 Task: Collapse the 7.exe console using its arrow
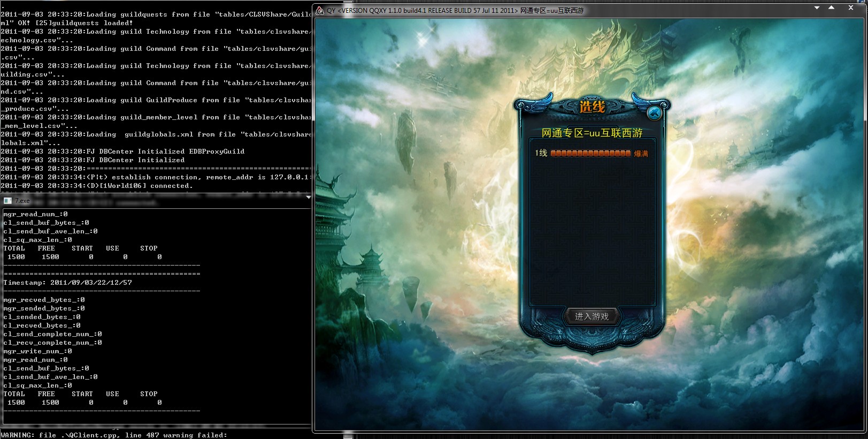pyautogui.click(x=308, y=198)
